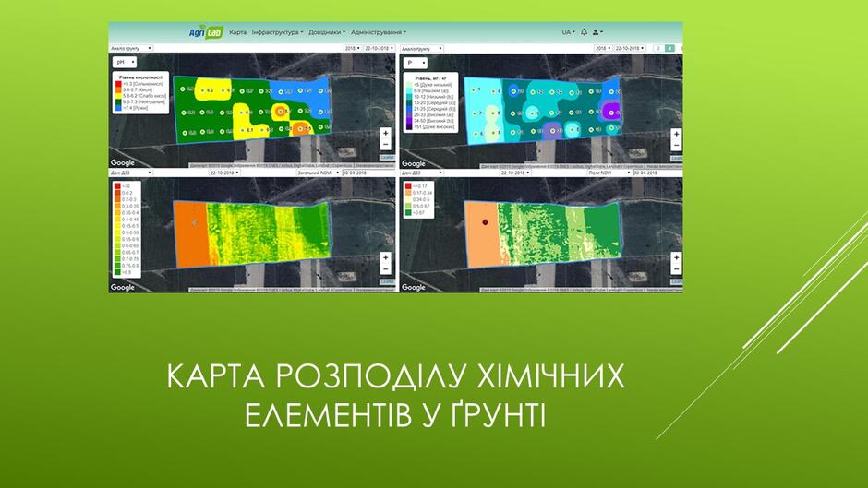Click 30-04-2018 date field beside Загальний NDVI
Image resolution: width=868 pixels, height=488 pixels.
point(368,173)
